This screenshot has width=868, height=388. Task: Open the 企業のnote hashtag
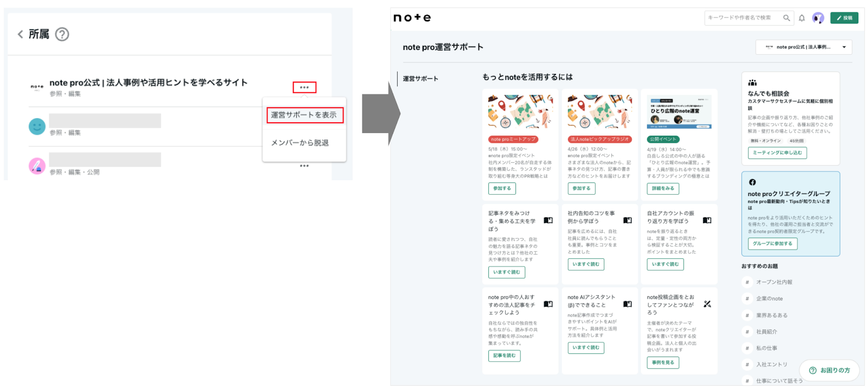pos(769,298)
